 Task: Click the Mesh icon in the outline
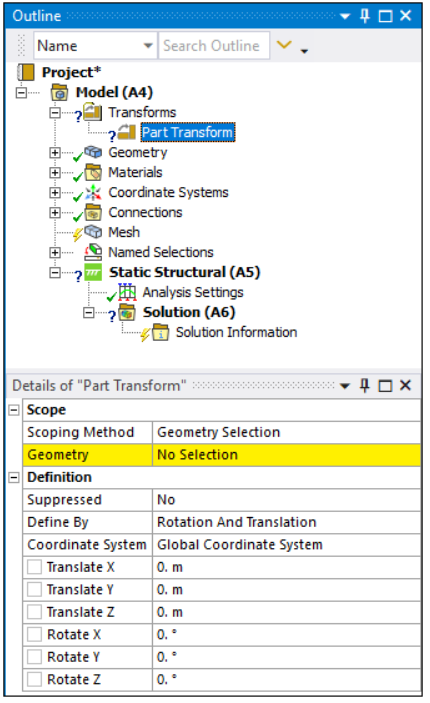[x=93, y=232]
